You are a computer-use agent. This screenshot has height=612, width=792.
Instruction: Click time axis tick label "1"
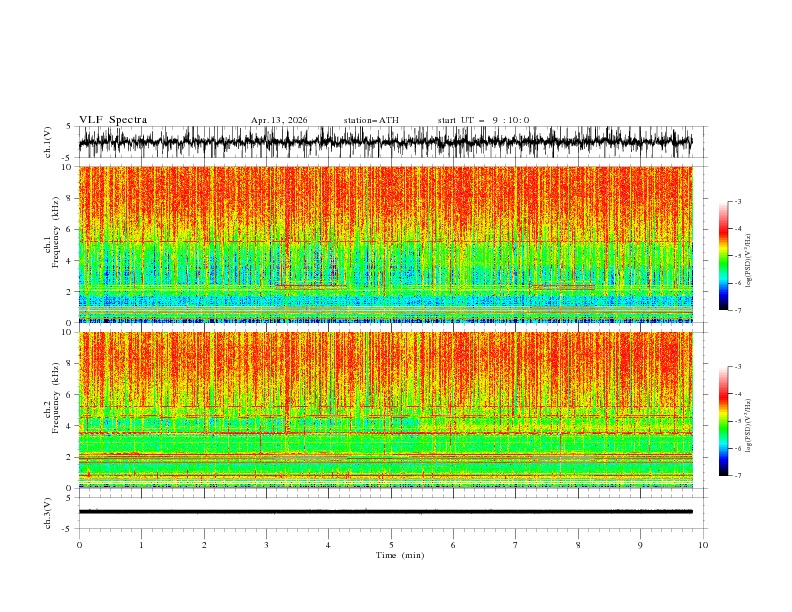point(141,545)
